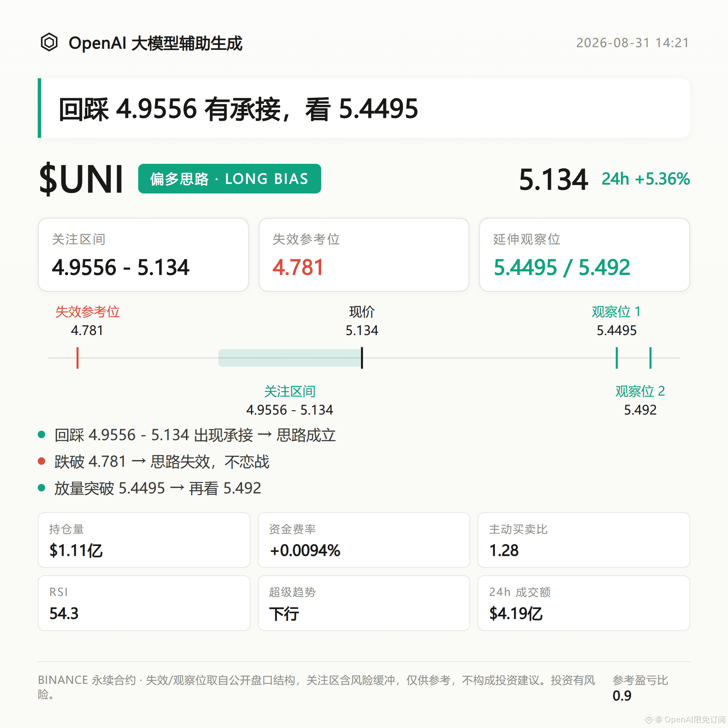
Task: Click the "参考盈亏比" footer label
Action: coord(640,680)
